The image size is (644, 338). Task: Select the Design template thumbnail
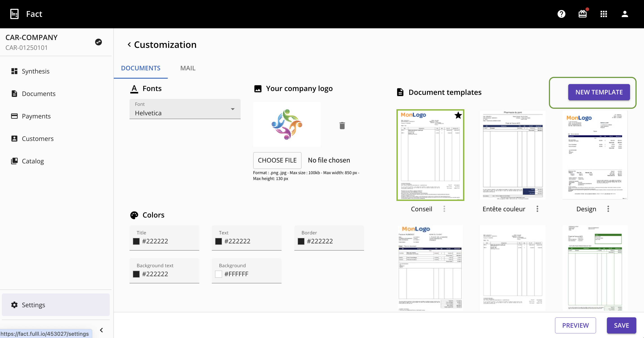coord(595,155)
